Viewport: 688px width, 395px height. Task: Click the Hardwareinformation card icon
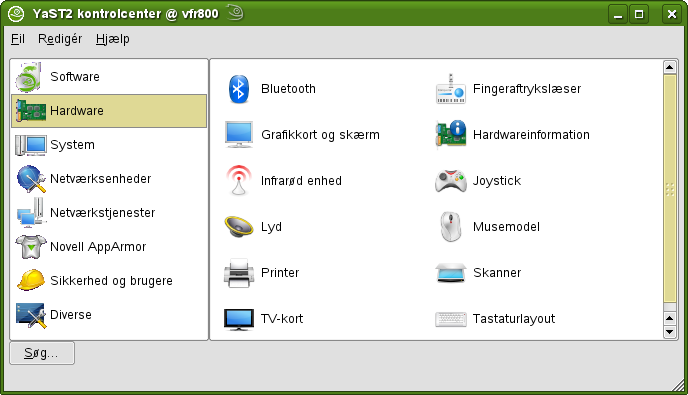[x=451, y=134]
